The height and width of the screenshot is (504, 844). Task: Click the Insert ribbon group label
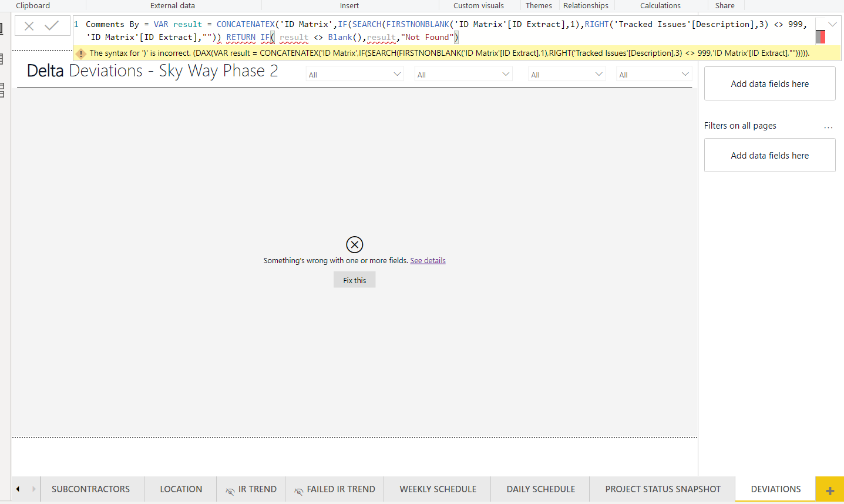(x=349, y=5)
